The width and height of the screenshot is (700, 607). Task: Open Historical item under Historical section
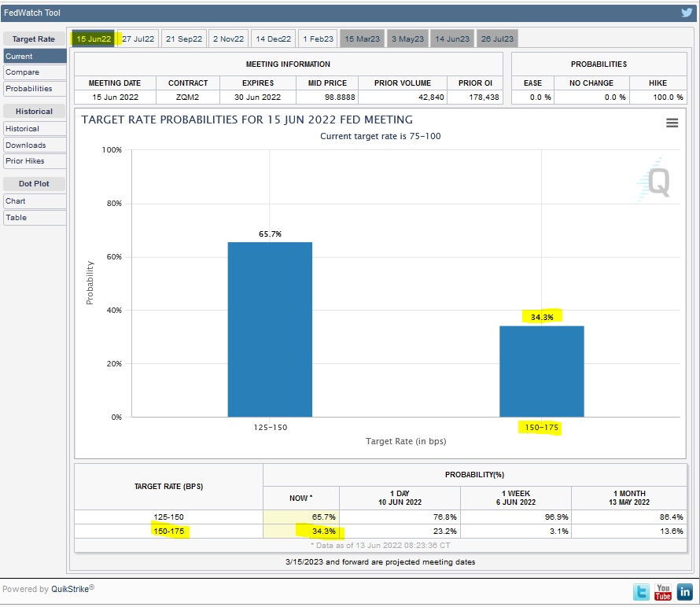(35, 128)
